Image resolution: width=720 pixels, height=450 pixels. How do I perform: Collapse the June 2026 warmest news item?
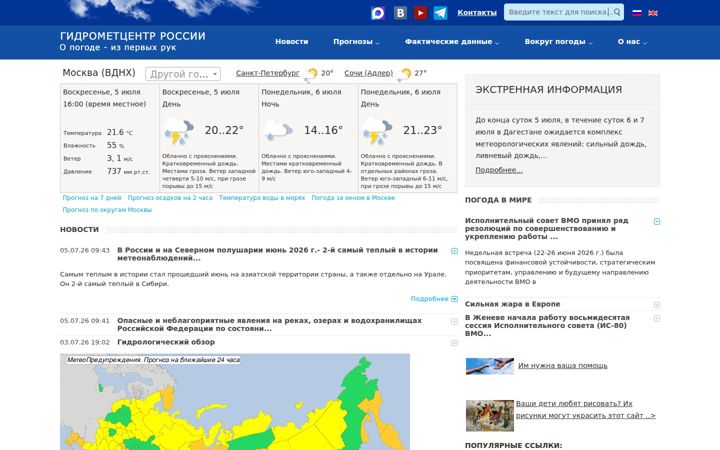click(x=454, y=251)
